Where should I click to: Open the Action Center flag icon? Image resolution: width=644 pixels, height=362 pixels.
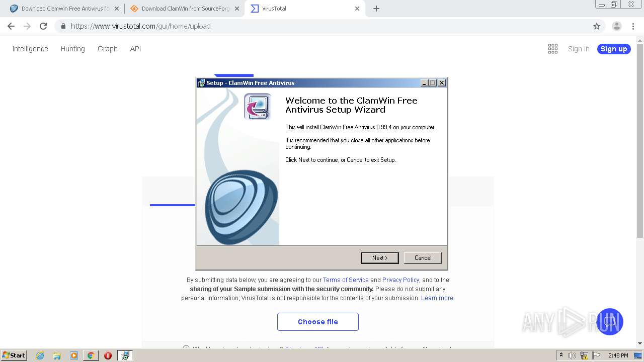[x=597, y=355]
